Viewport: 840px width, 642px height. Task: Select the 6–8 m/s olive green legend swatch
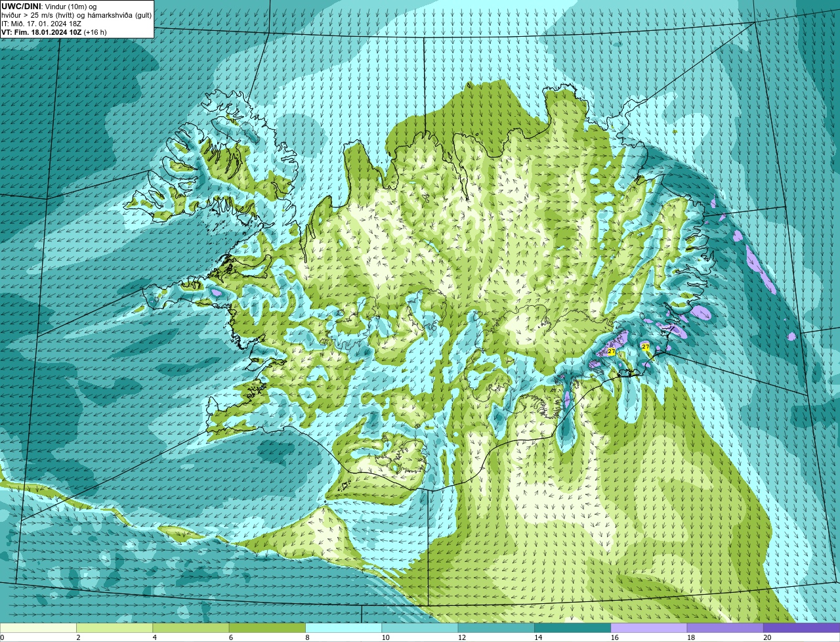pyautogui.click(x=267, y=628)
